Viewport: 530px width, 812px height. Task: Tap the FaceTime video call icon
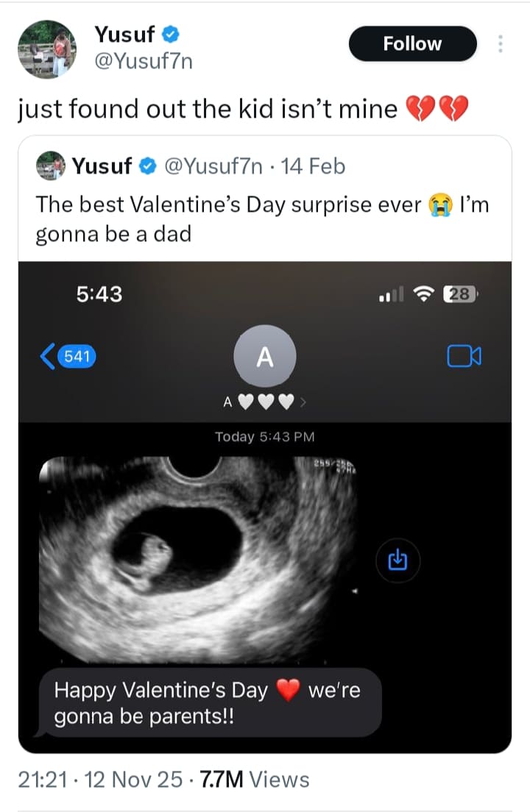pyautogui.click(x=463, y=355)
